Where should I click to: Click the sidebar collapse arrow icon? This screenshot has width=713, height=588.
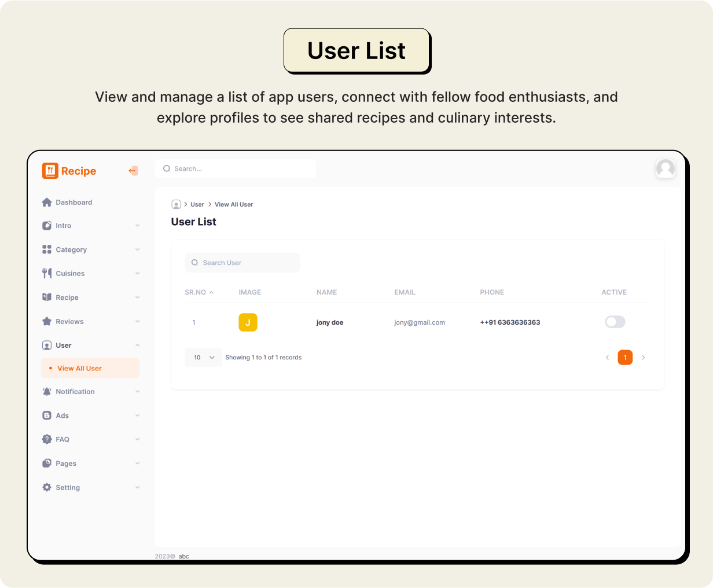point(133,171)
